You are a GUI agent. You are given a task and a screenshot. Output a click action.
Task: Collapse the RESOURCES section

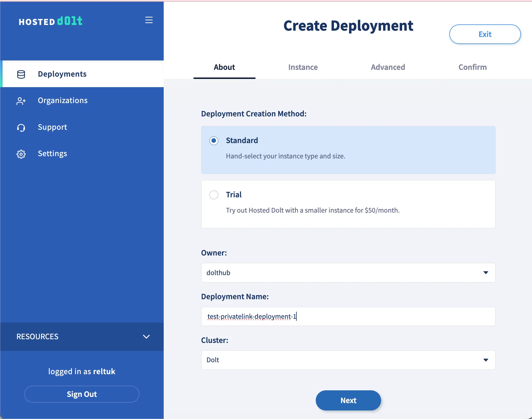pos(146,337)
